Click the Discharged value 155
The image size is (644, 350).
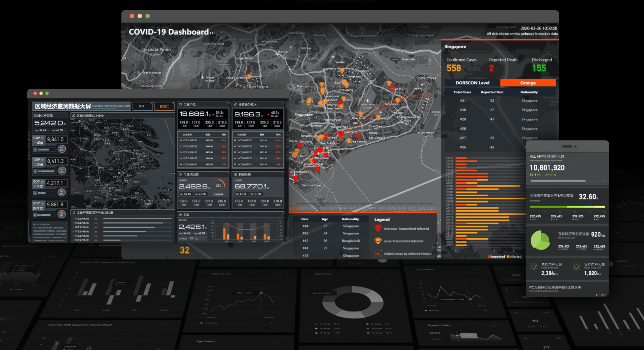coord(539,68)
